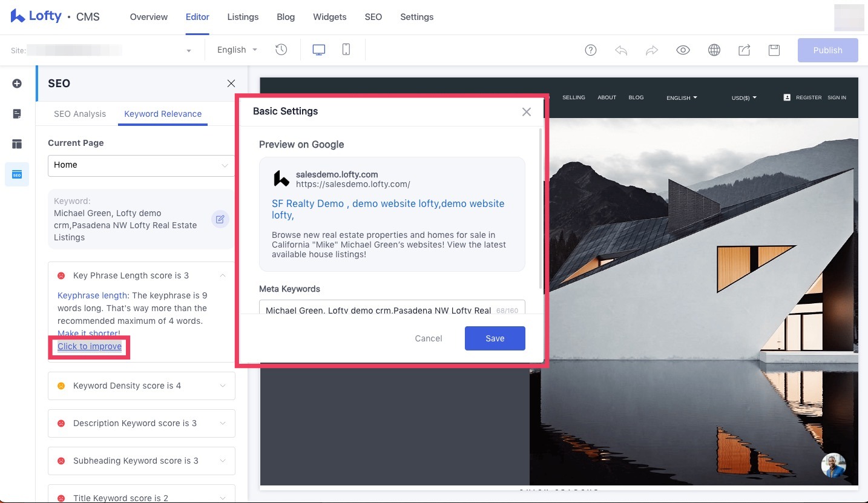
Task: Click the Google preview description text
Action: [x=389, y=245]
